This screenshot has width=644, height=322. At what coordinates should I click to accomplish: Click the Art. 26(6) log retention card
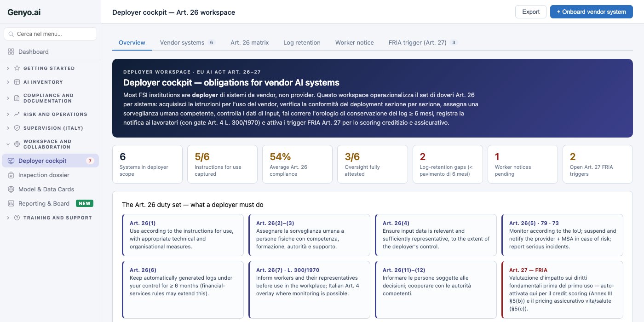tap(183, 290)
